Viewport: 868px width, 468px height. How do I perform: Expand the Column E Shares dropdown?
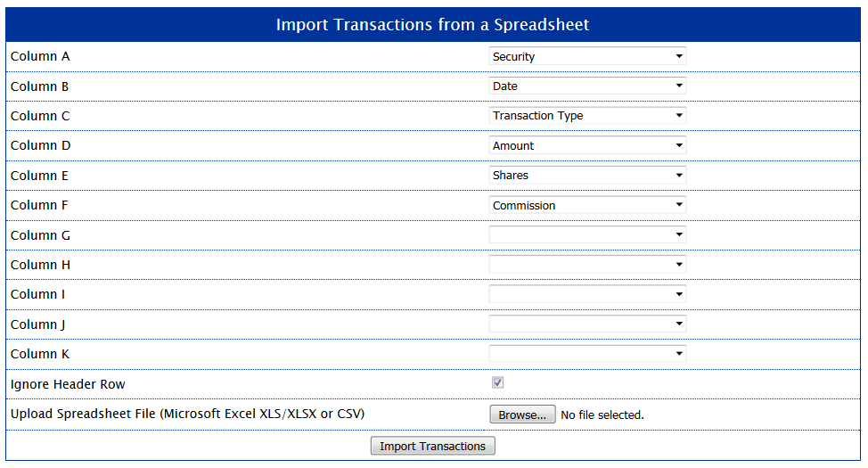click(587, 176)
